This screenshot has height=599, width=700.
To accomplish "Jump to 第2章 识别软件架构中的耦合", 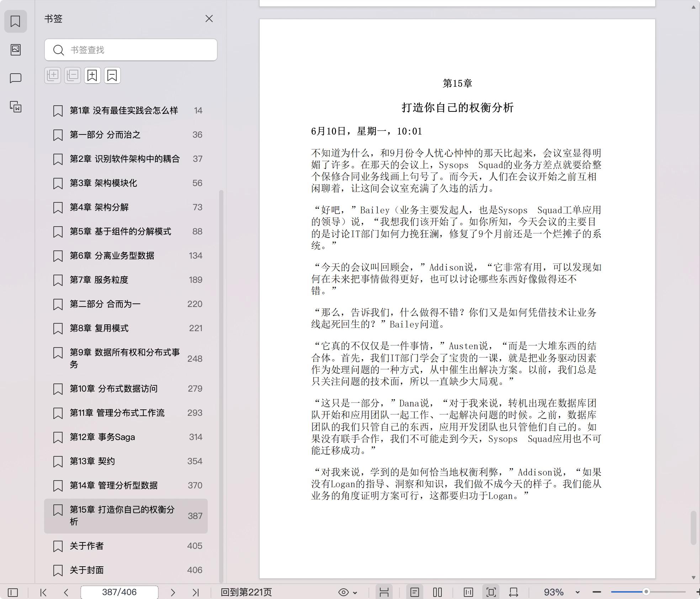I will [126, 159].
